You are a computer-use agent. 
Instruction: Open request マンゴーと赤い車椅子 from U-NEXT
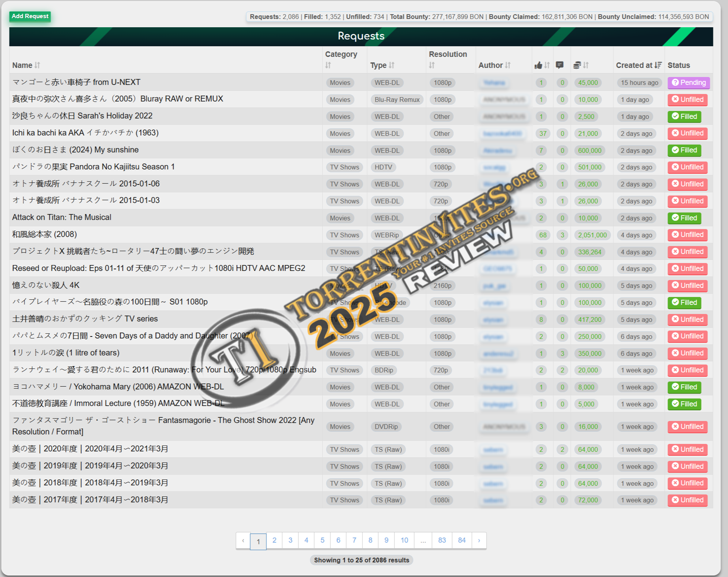tap(76, 82)
